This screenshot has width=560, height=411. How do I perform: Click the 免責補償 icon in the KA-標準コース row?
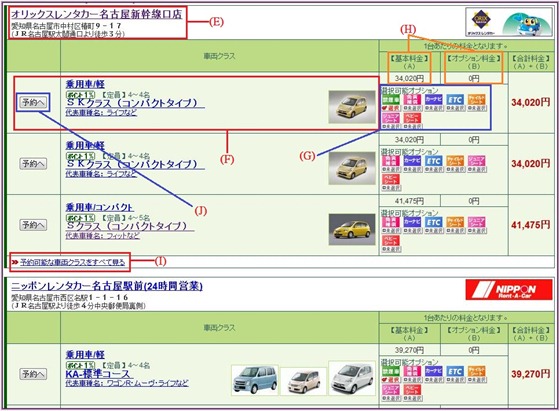412,371
